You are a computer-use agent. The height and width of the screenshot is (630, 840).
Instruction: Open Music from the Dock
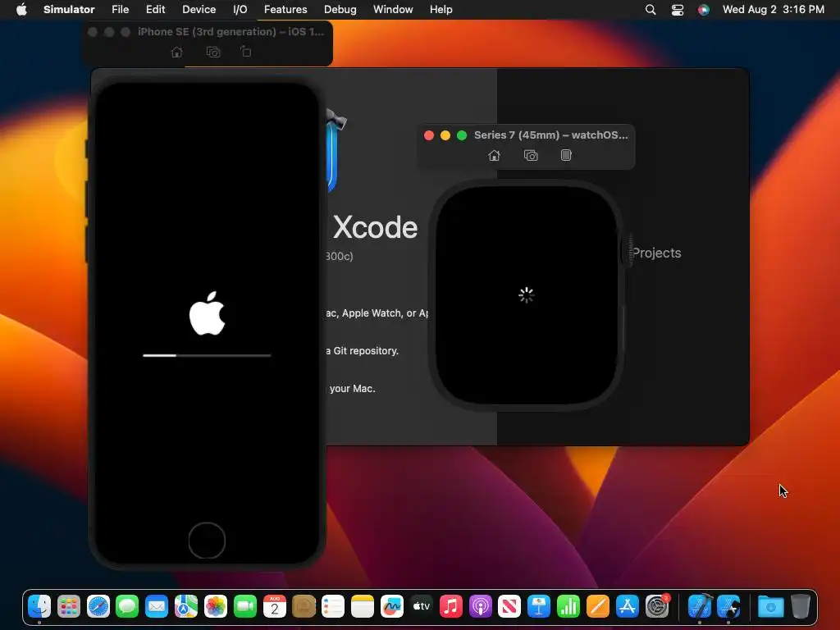450,606
